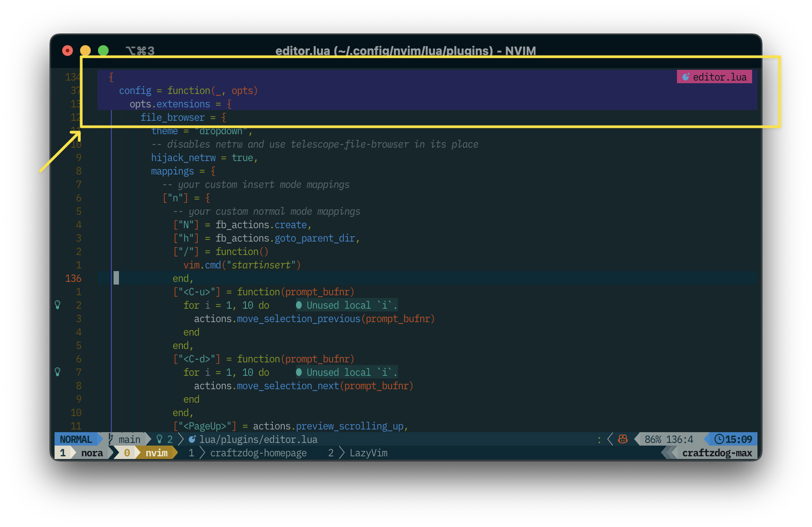
Task: Click the lightbulb hint beside the C-u loop
Action: (58, 305)
